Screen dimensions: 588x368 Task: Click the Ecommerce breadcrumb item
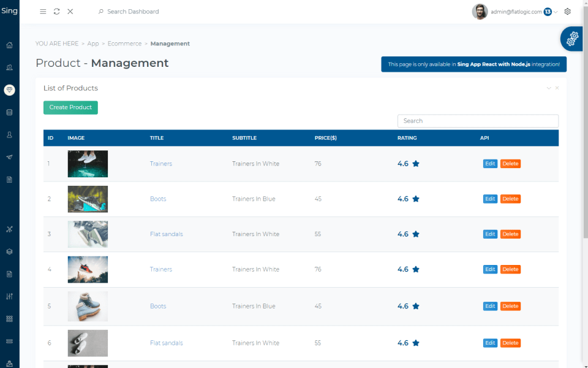pos(124,44)
